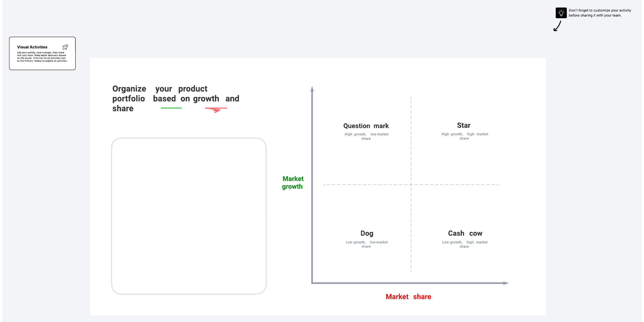This screenshot has height=322, width=644.
Task: Click the "Star" quadrant title
Action: click(x=464, y=125)
